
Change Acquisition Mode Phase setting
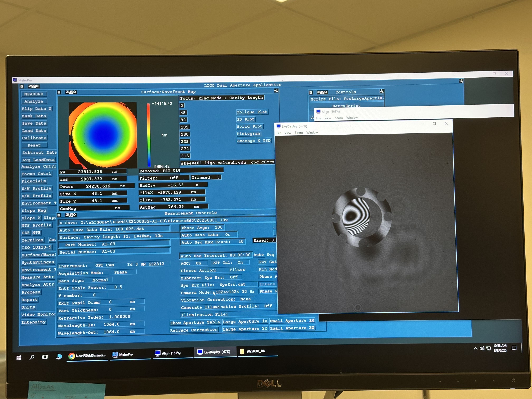(x=97, y=272)
